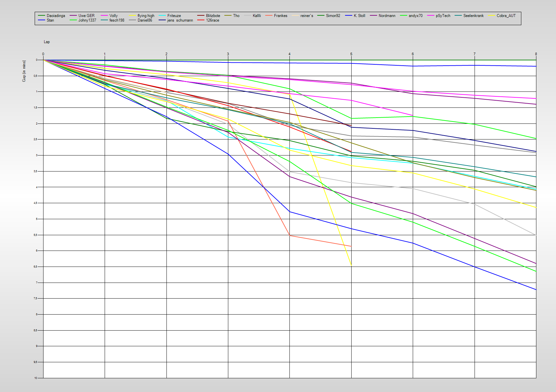Click lap 5 tick label on top axis
Viewport: 556px width, 392px height.
(351, 54)
